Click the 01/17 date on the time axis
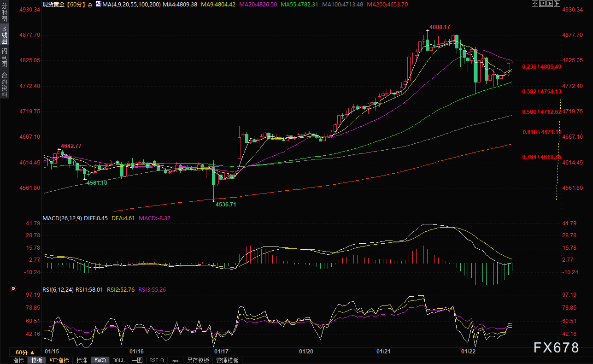Screen dimensions: 593x364 [221, 351]
